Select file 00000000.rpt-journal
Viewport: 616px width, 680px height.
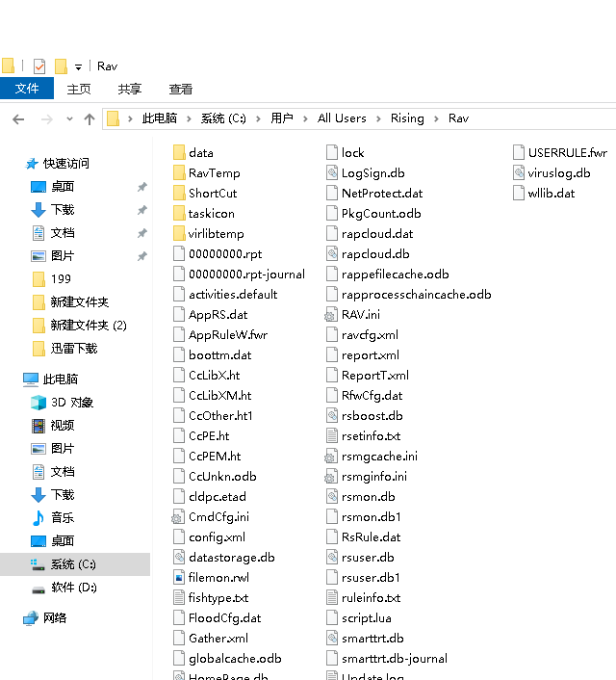(x=240, y=275)
